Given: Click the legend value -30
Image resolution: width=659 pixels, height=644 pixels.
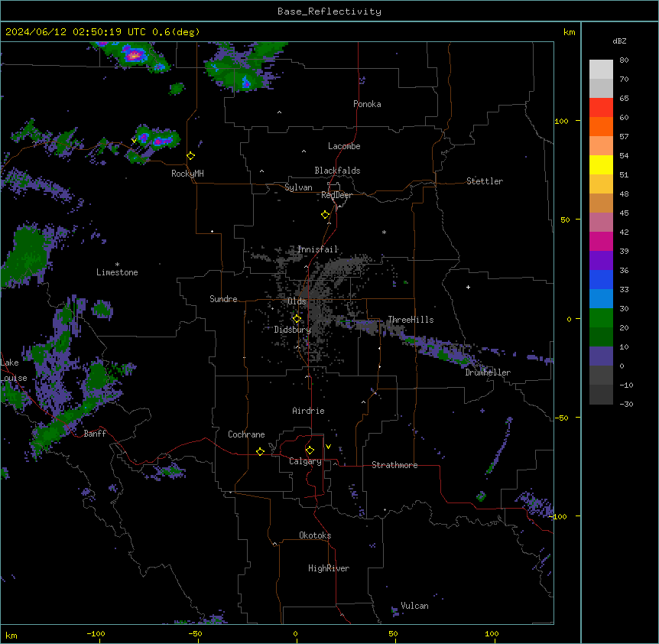Looking at the screenshot, I should point(626,405).
